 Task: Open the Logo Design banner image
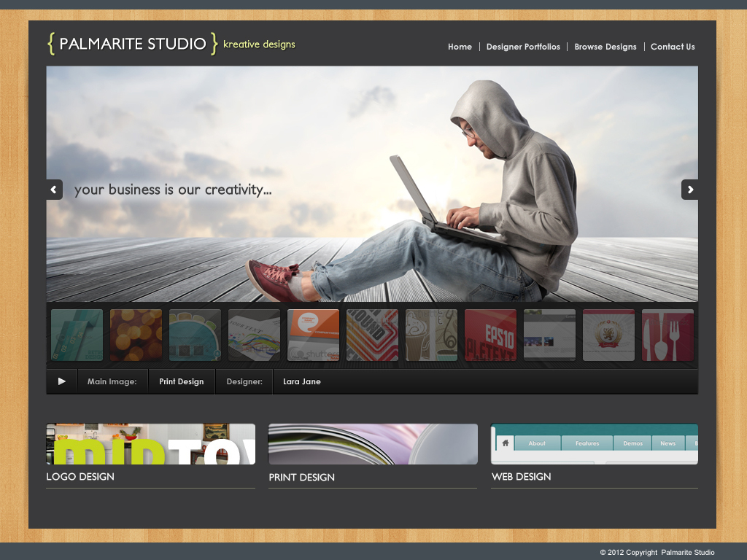[x=150, y=444]
